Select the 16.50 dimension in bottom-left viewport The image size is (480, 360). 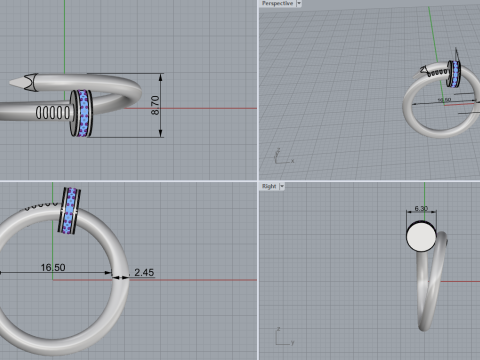(53, 267)
